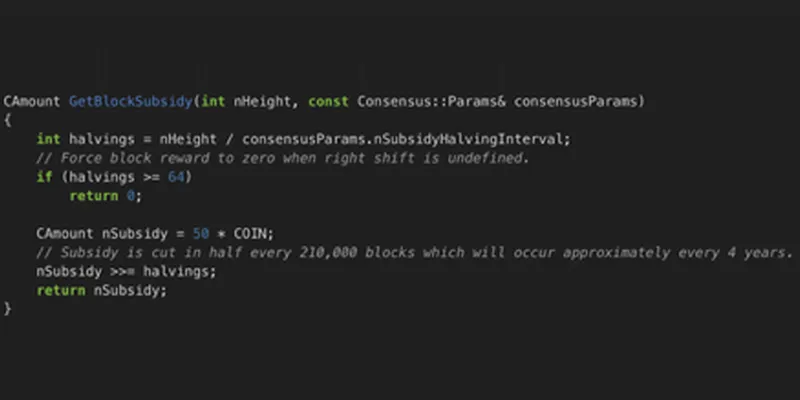Screen dimensions: 800x400
Task: Click the halvings variable in its int declaration
Action: 98,139
